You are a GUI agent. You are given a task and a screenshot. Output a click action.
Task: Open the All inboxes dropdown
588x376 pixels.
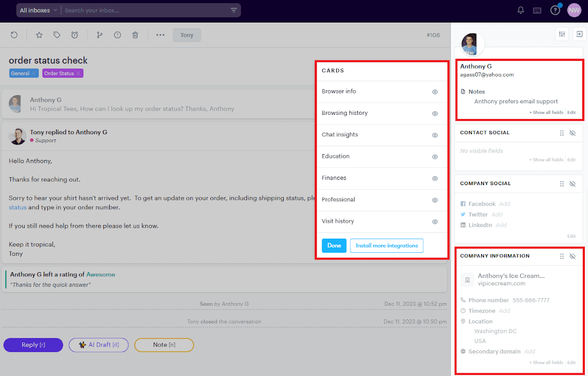coord(37,9)
